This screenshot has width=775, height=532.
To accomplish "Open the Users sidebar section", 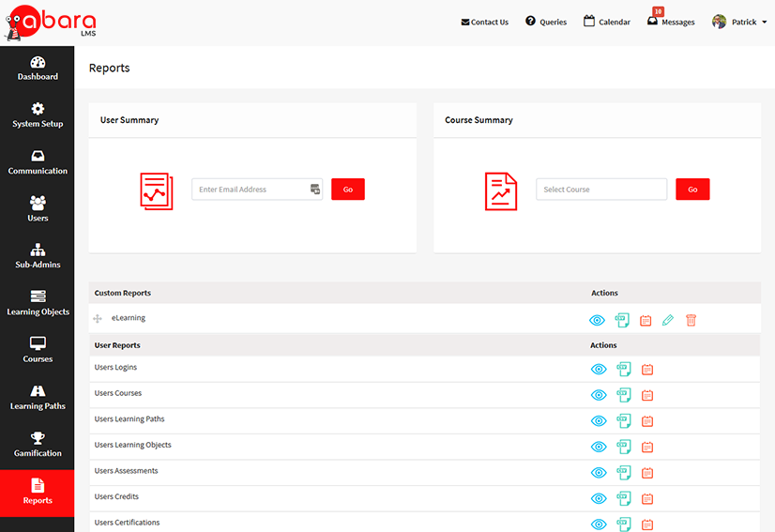I will tap(38, 209).
